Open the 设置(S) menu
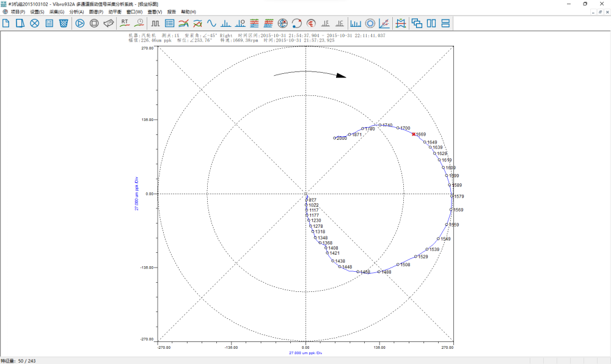 pos(37,12)
